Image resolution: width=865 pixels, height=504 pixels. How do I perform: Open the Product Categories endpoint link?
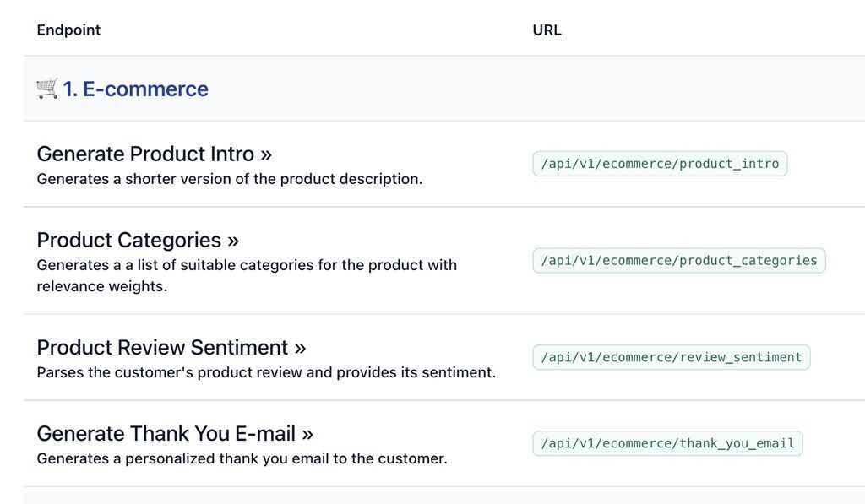click(129, 241)
